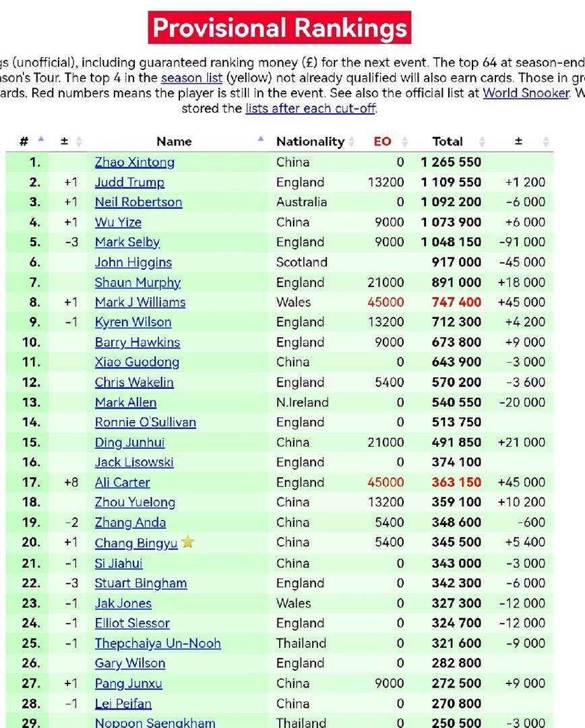Open Barry Hawkins' player page
585x728 pixels.
pos(137,342)
